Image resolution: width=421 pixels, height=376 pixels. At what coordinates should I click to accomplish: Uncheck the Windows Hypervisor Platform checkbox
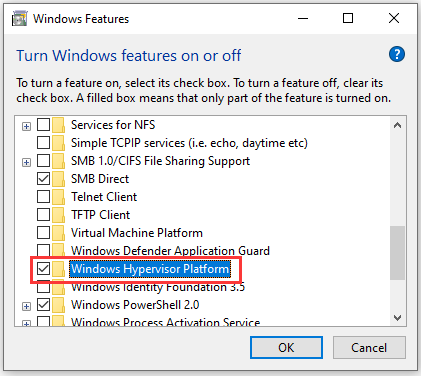[x=43, y=269]
